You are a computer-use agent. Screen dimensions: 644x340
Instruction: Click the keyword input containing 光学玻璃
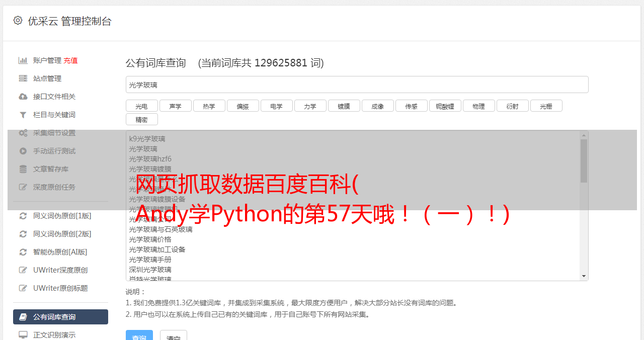[357, 84]
